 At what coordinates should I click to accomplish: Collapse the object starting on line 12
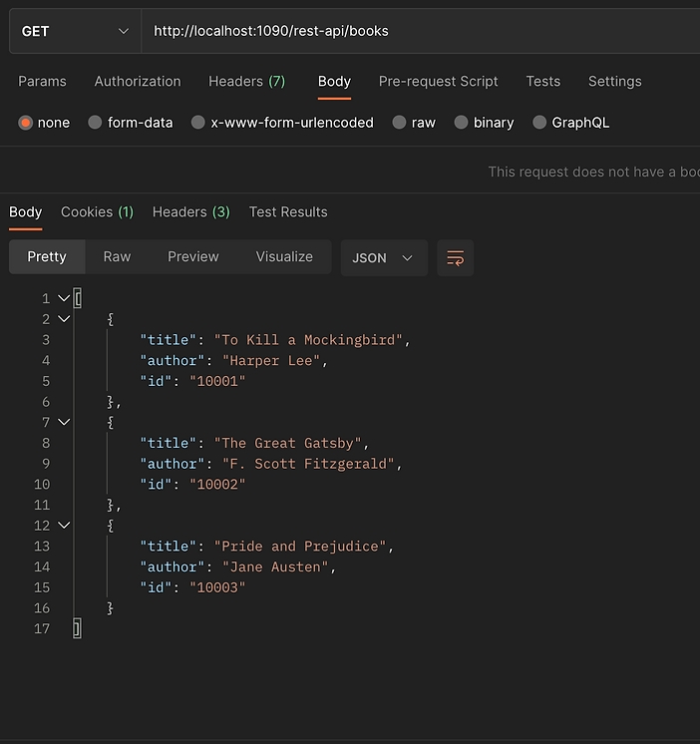[64, 526]
